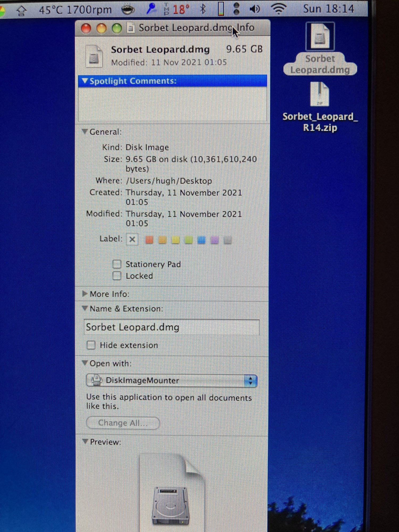Close the Sorbet Leopard.dmg Info window
The image size is (399, 532).
pyautogui.click(x=86, y=28)
